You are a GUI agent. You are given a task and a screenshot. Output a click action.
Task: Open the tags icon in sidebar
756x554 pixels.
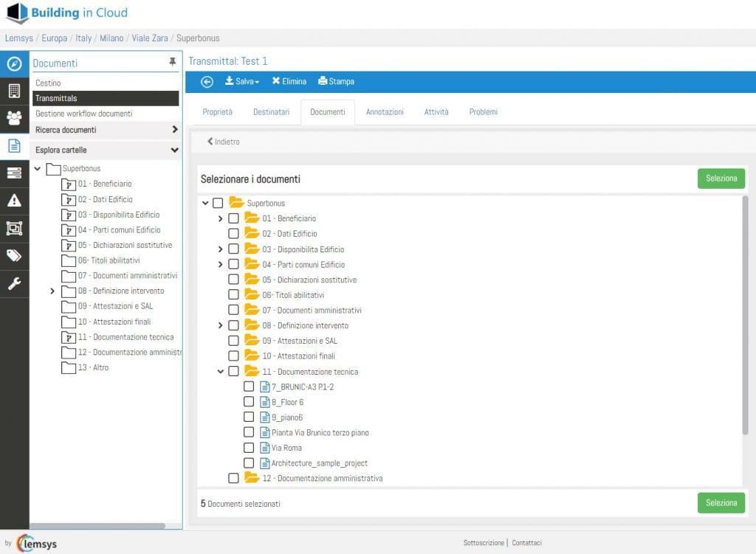(x=14, y=255)
